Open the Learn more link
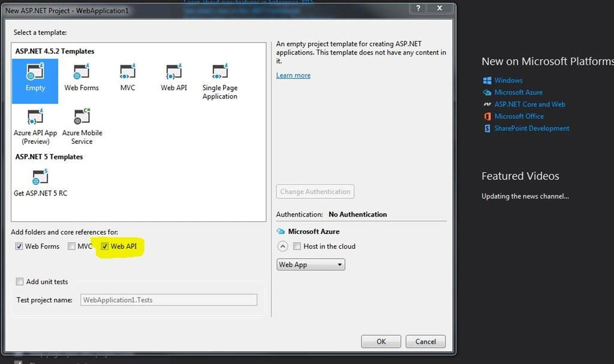Image resolution: width=614 pixels, height=364 pixels. point(293,75)
